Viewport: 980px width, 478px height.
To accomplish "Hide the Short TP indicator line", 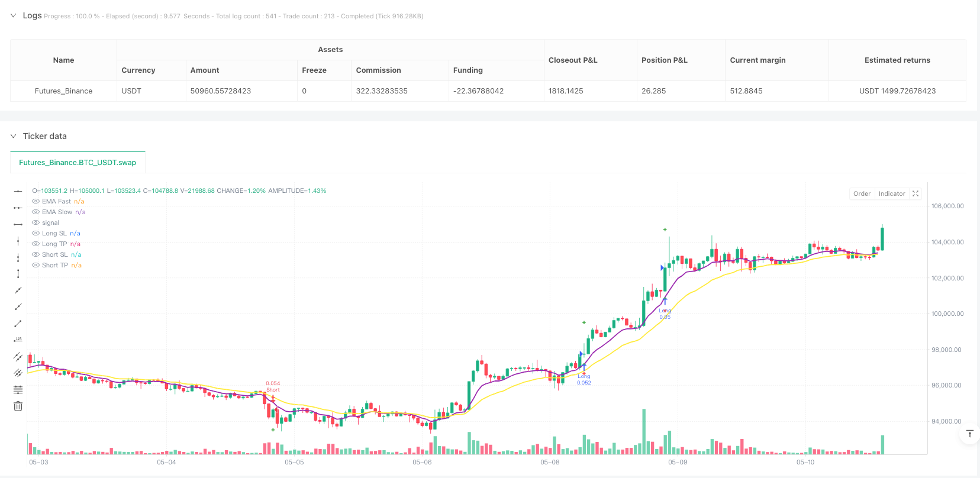I will [36, 266].
